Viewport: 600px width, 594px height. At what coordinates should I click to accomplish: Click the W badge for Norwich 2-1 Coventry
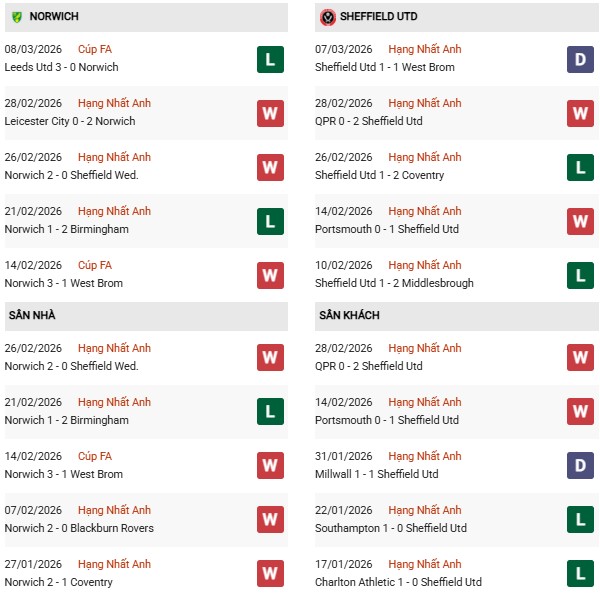[x=270, y=574]
